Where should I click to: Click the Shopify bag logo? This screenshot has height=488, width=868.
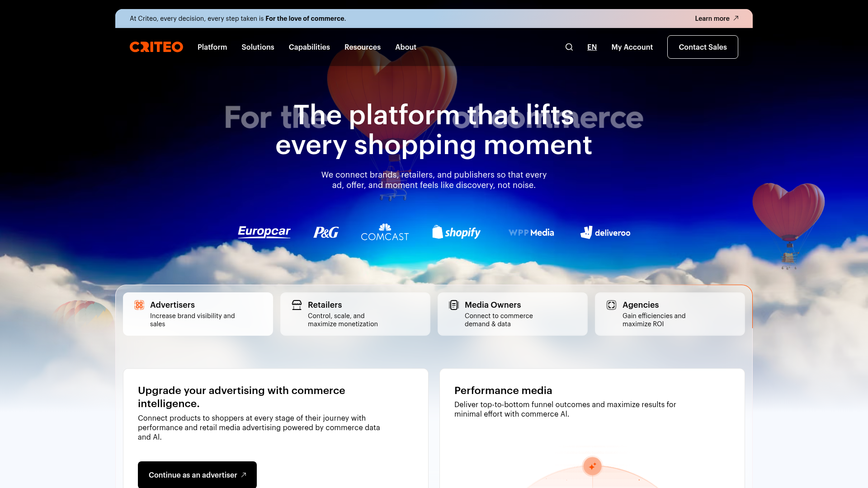point(437,232)
